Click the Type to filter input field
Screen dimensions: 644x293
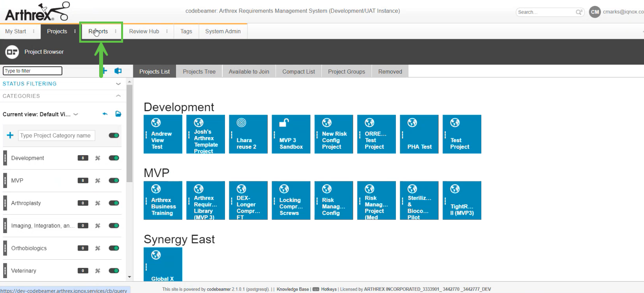[33, 71]
